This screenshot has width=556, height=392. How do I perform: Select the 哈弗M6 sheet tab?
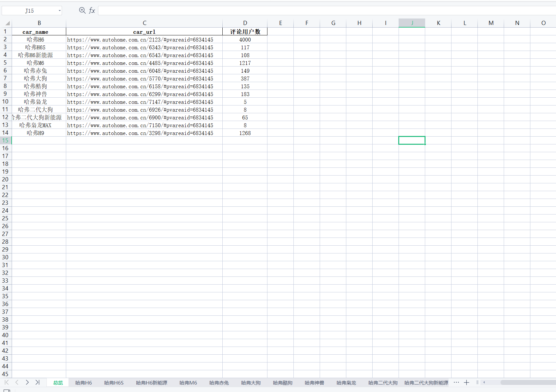[188, 383]
